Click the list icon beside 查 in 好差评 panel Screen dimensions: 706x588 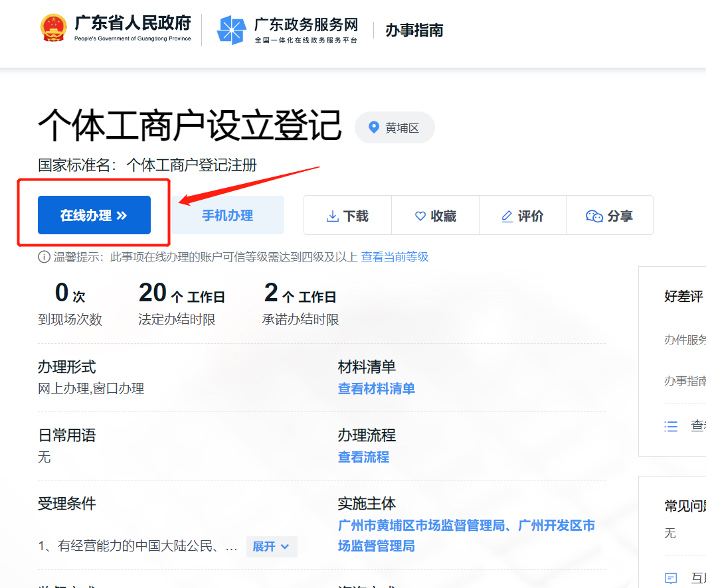(671, 427)
